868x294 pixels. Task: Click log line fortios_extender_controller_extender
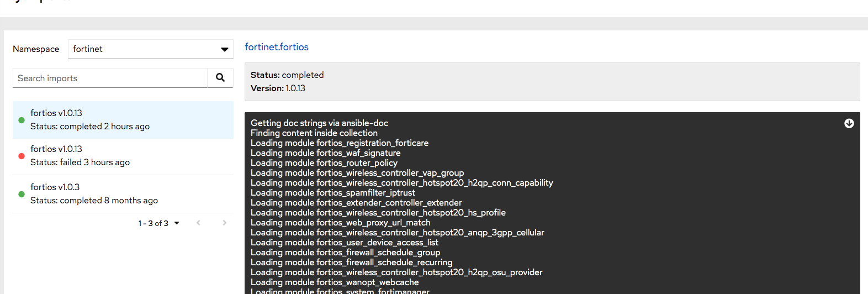[x=356, y=203]
